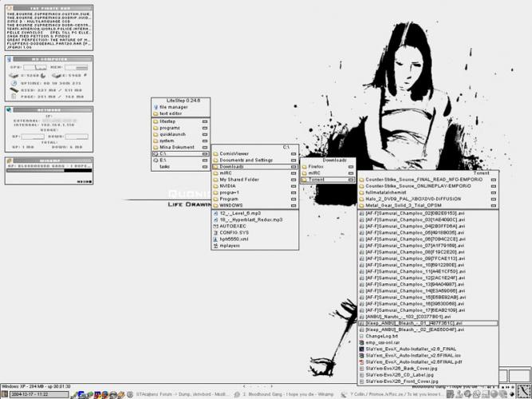Select mIRC entry in the C:\ menu
This screenshot has height=399, width=532.
coord(254,173)
